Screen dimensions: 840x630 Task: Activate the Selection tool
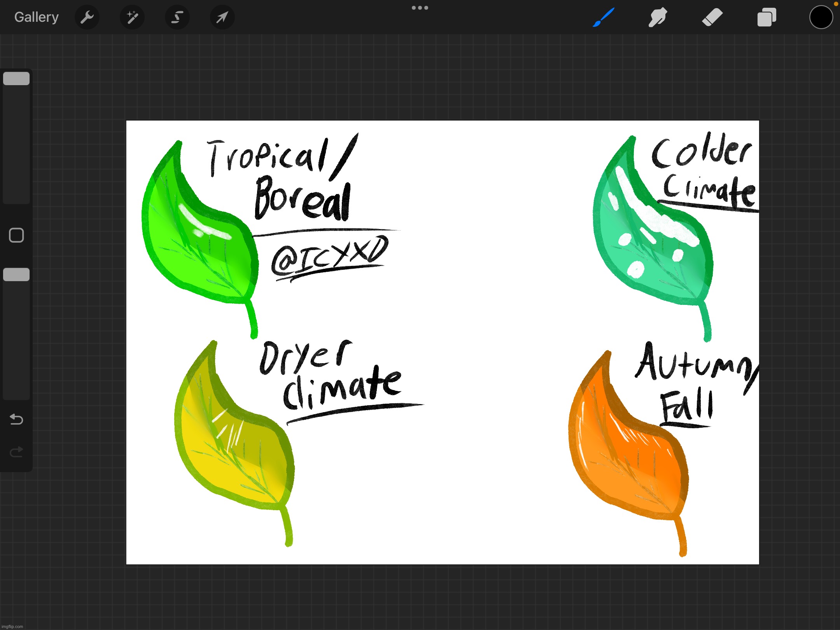click(177, 17)
